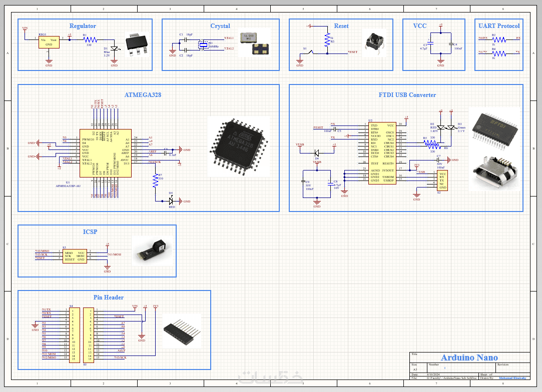Select the S4 pin header symbol
This screenshot has width=542, height=392.
[74, 335]
